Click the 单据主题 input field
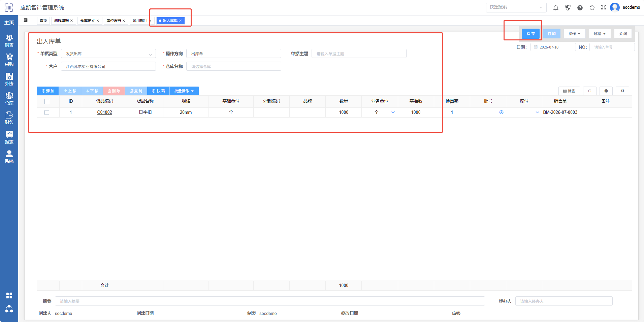Image resolution: width=644 pixels, height=322 pixels. 359,54
